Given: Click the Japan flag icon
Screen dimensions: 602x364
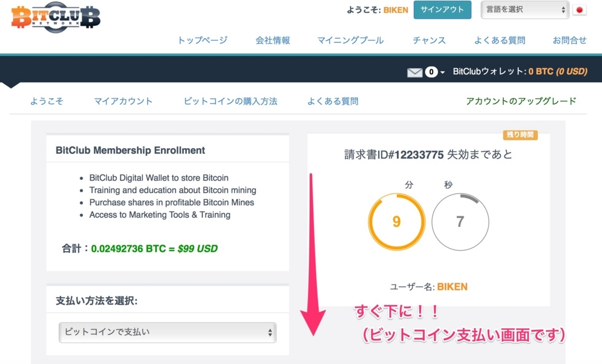Looking at the screenshot, I should (x=579, y=10).
